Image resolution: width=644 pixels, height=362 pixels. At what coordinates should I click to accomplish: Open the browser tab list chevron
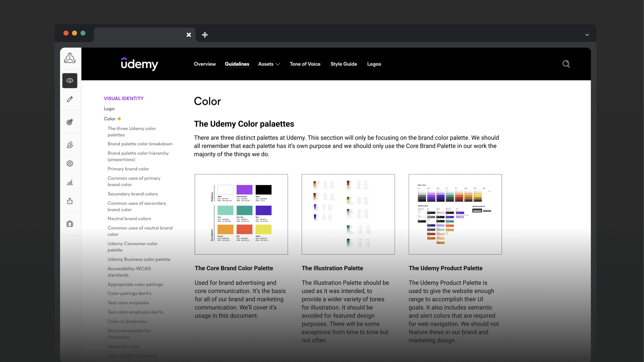pyautogui.click(x=587, y=35)
